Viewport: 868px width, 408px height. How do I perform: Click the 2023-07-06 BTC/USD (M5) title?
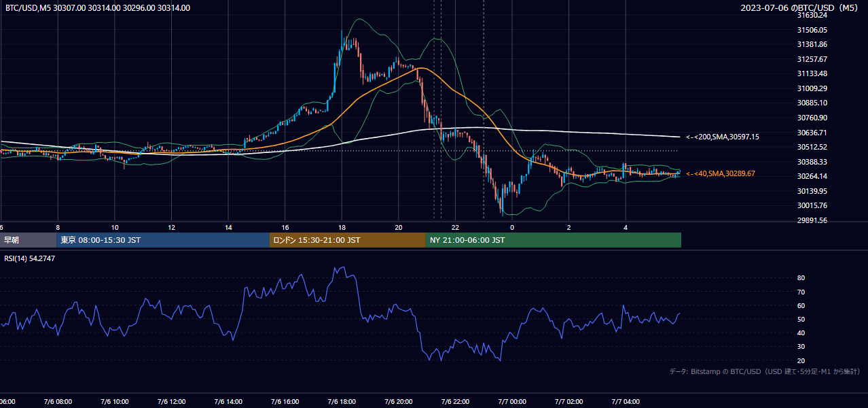pyautogui.click(x=801, y=8)
